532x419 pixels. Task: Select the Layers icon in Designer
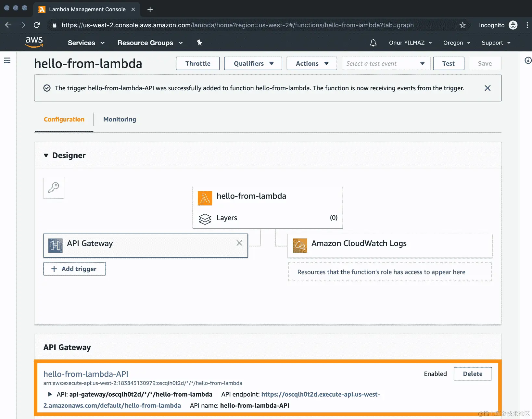pyautogui.click(x=205, y=219)
